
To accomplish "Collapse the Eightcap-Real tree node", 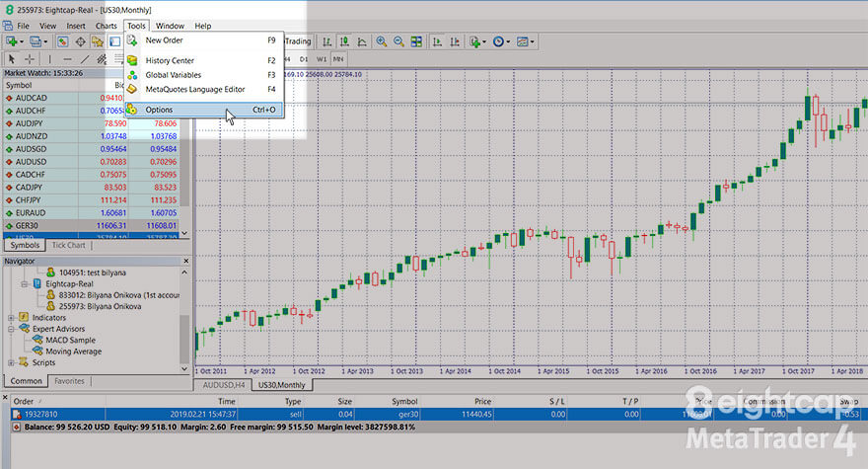I will point(25,283).
